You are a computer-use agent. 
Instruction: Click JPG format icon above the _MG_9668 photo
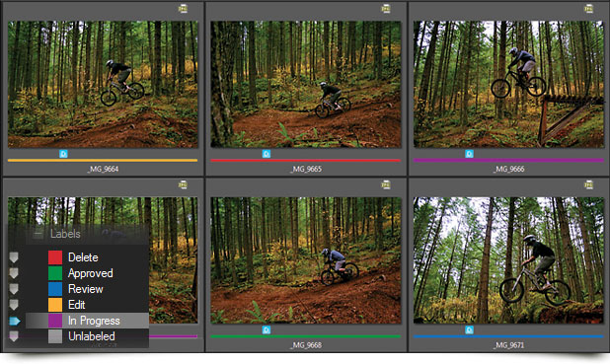pyautogui.click(x=386, y=184)
